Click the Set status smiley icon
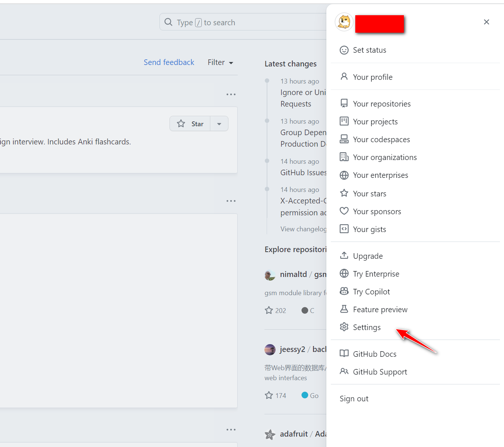This screenshot has width=504, height=447. [344, 50]
